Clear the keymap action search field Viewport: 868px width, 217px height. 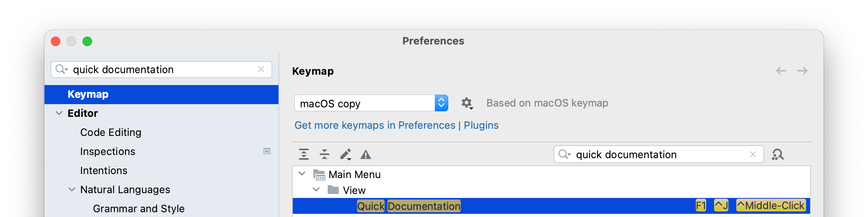[753, 154]
